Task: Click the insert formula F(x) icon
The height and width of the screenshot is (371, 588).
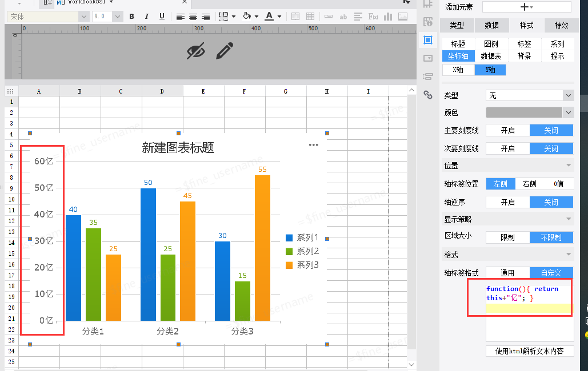Action: pyautogui.click(x=373, y=17)
